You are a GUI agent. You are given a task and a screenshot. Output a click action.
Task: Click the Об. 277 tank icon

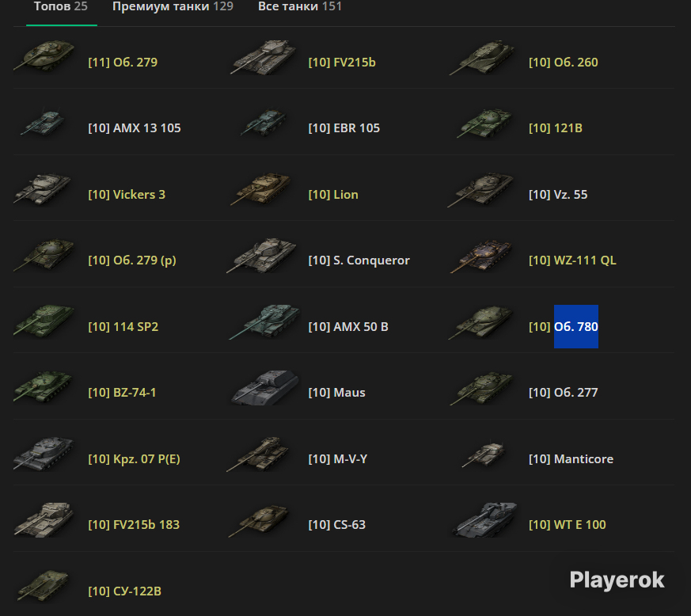[482, 389]
